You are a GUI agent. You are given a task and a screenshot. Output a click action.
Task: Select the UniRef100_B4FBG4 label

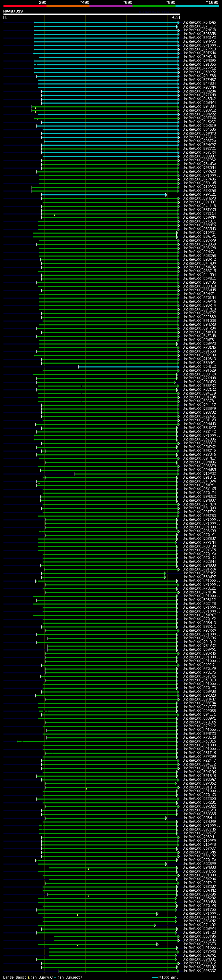pos(199,84)
